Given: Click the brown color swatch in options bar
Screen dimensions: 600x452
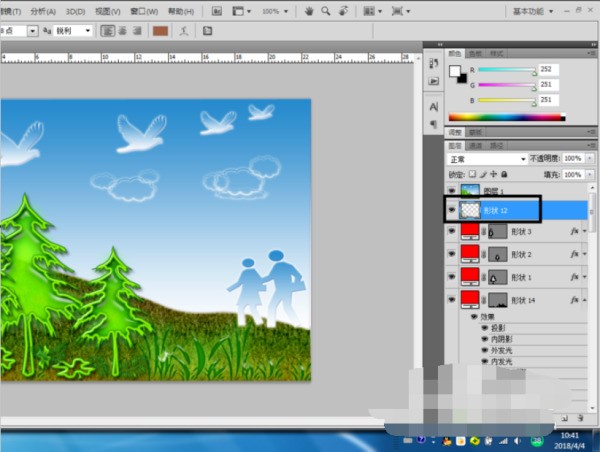Looking at the screenshot, I should tap(161, 31).
